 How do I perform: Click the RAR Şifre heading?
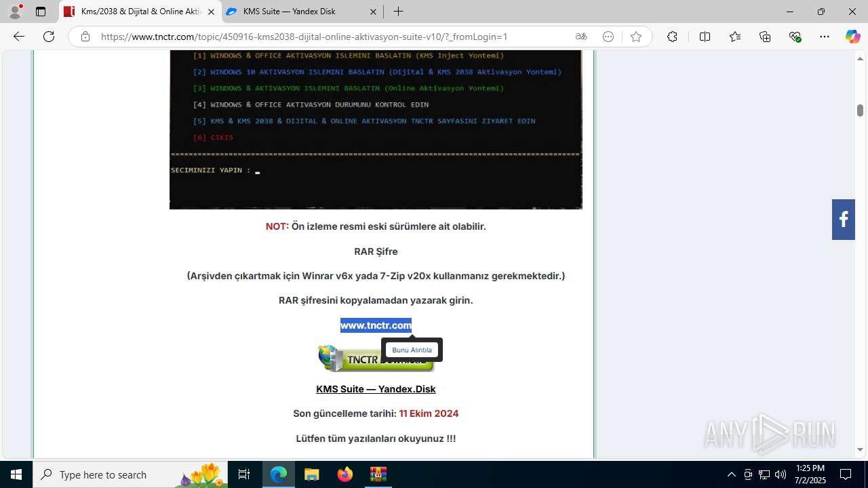point(376,251)
